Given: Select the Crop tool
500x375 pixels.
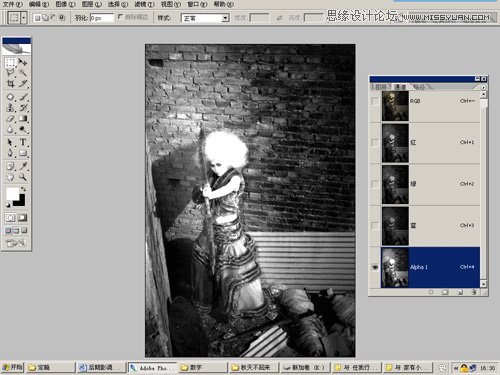Looking at the screenshot, I should [x=10, y=83].
